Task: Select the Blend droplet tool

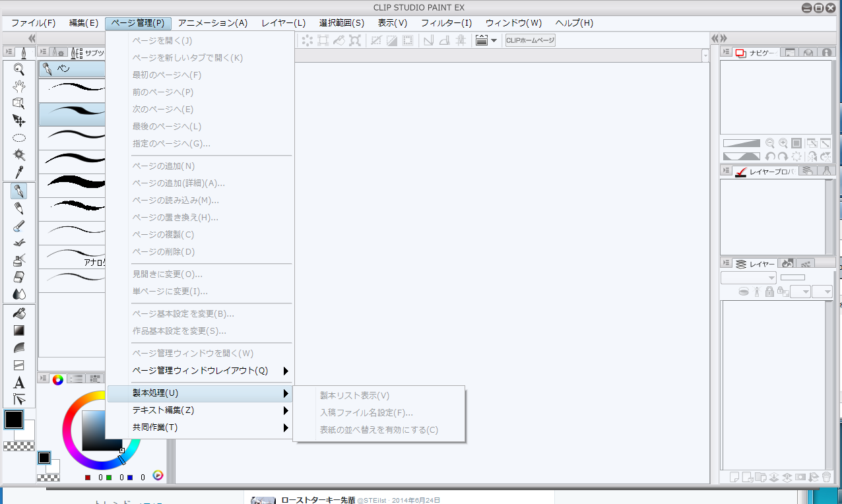Action: [x=19, y=294]
